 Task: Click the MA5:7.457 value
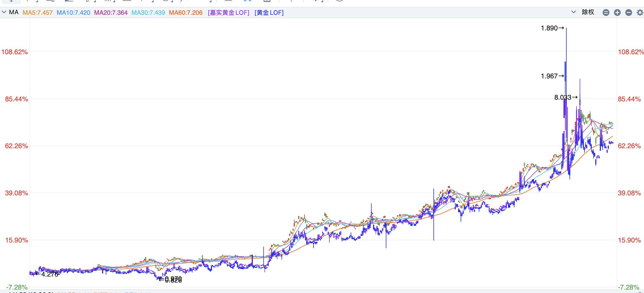[38, 12]
